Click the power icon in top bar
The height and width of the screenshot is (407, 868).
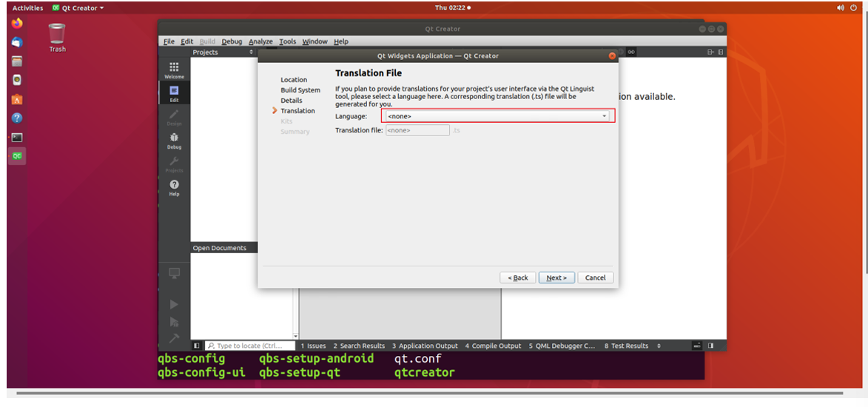pos(853,7)
